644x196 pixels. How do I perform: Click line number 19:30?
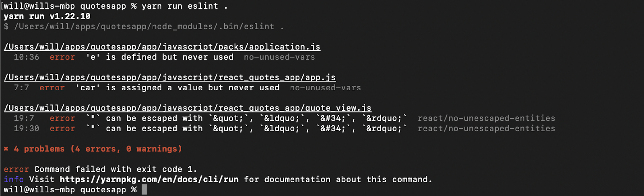pyautogui.click(x=27, y=129)
